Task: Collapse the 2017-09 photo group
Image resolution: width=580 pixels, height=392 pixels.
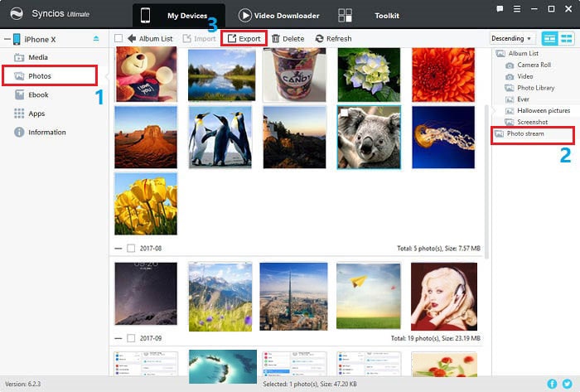Action: [x=118, y=338]
